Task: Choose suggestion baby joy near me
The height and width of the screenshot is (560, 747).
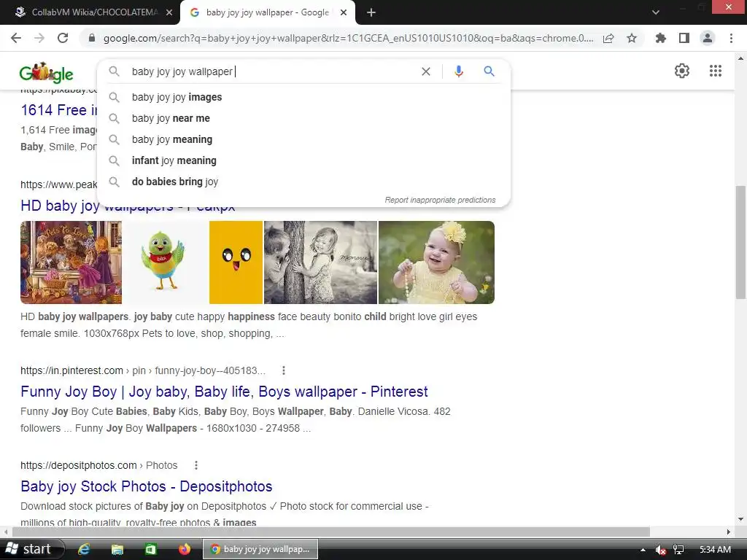Action: [x=303, y=118]
